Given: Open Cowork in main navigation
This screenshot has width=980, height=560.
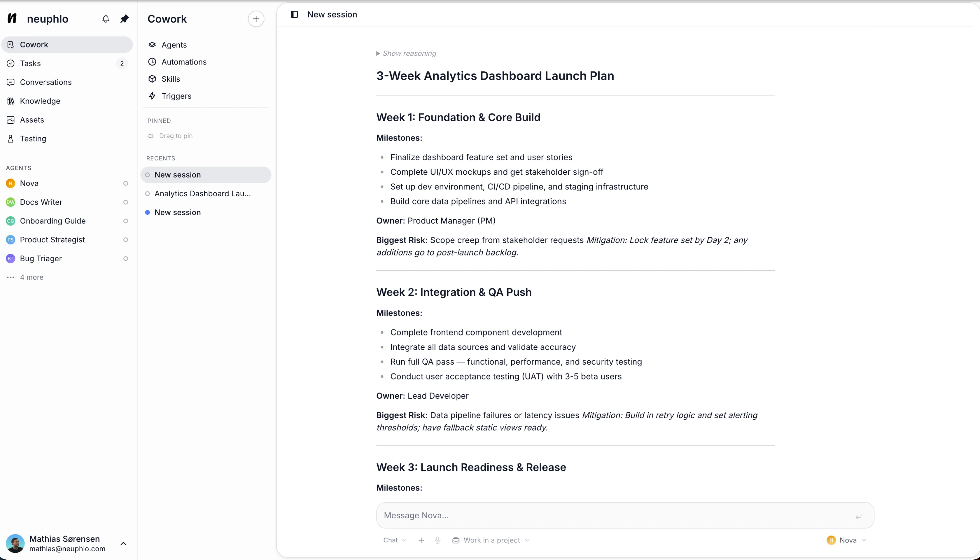Looking at the screenshot, I should 67,45.
